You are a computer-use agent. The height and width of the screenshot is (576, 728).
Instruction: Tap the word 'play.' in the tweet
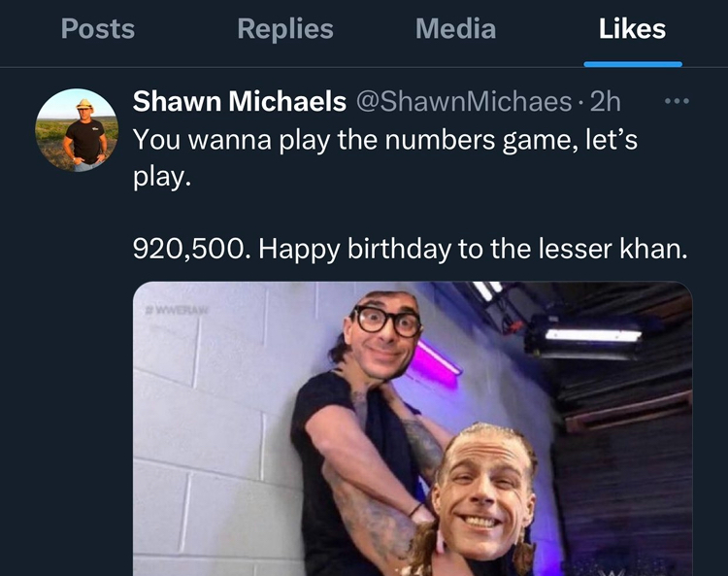click(161, 178)
